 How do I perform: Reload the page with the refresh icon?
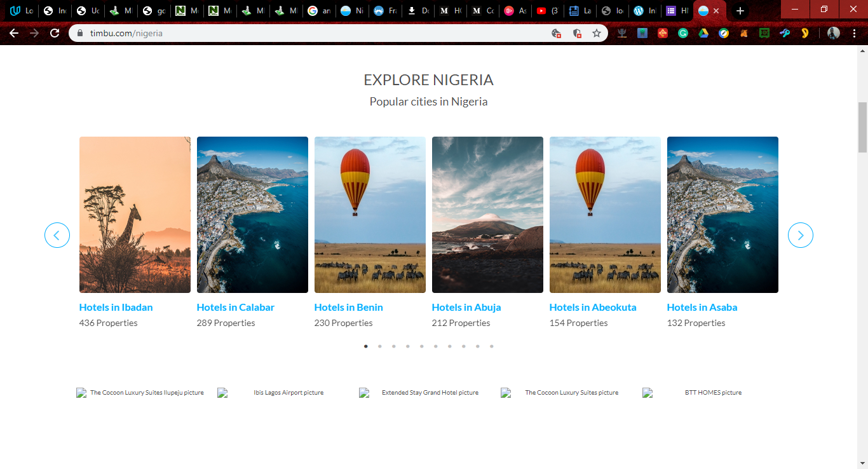55,33
